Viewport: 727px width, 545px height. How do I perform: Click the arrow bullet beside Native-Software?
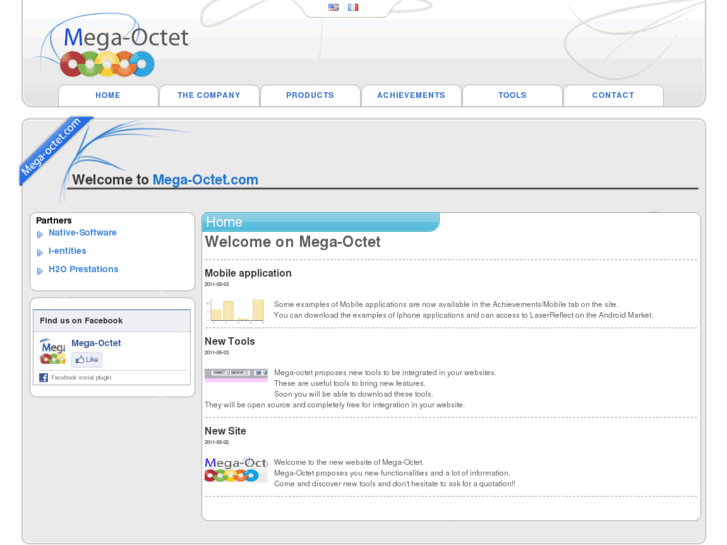pyautogui.click(x=40, y=234)
